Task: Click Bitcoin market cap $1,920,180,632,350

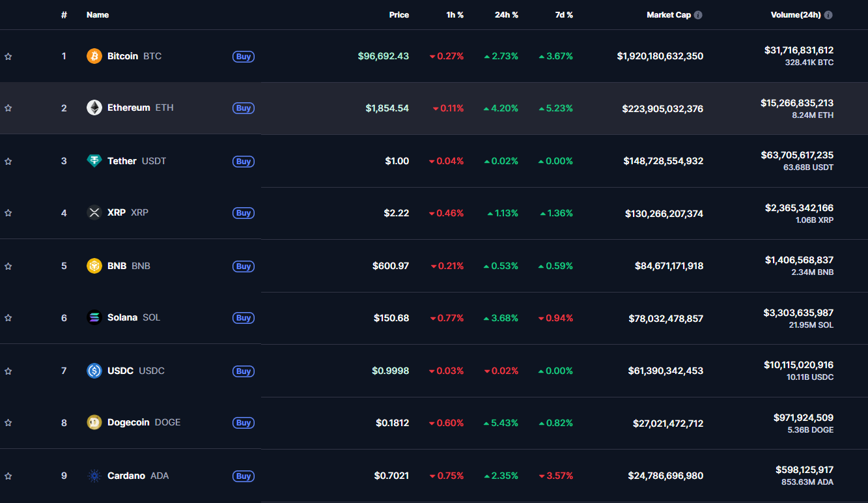Action: pos(660,56)
